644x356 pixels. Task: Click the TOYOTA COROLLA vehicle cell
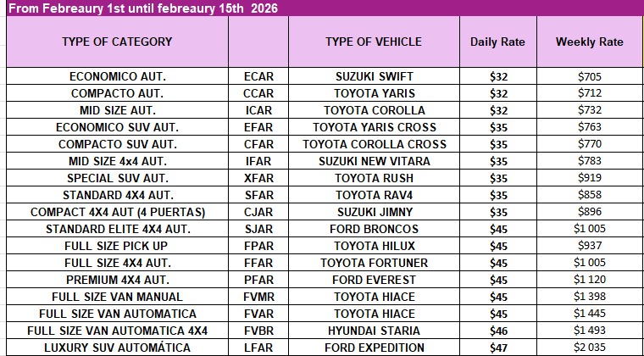pyautogui.click(x=373, y=110)
